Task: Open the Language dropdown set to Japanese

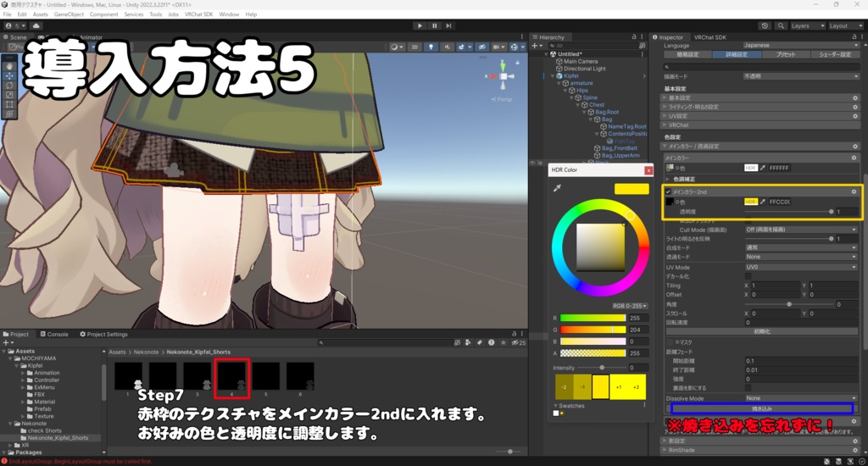Action: click(x=801, y=46)
